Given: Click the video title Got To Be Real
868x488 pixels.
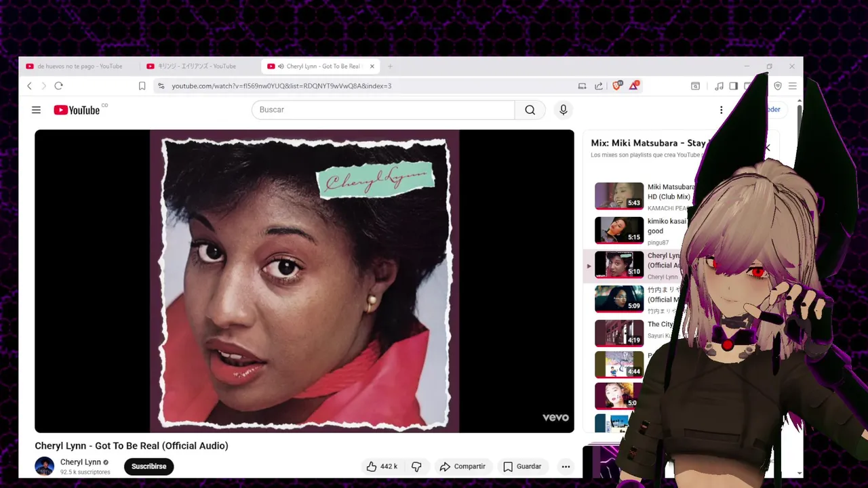Looking at the screenshot, I should (132, 446).
